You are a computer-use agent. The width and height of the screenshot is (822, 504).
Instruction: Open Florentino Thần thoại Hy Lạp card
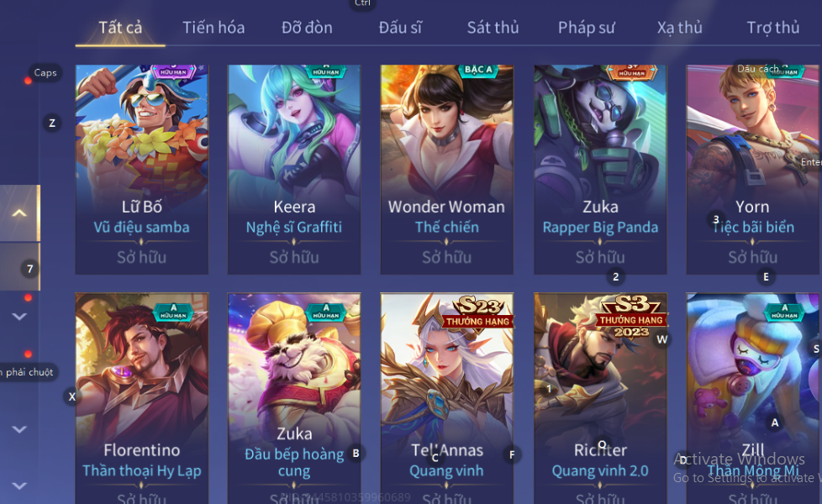[141, 398]
